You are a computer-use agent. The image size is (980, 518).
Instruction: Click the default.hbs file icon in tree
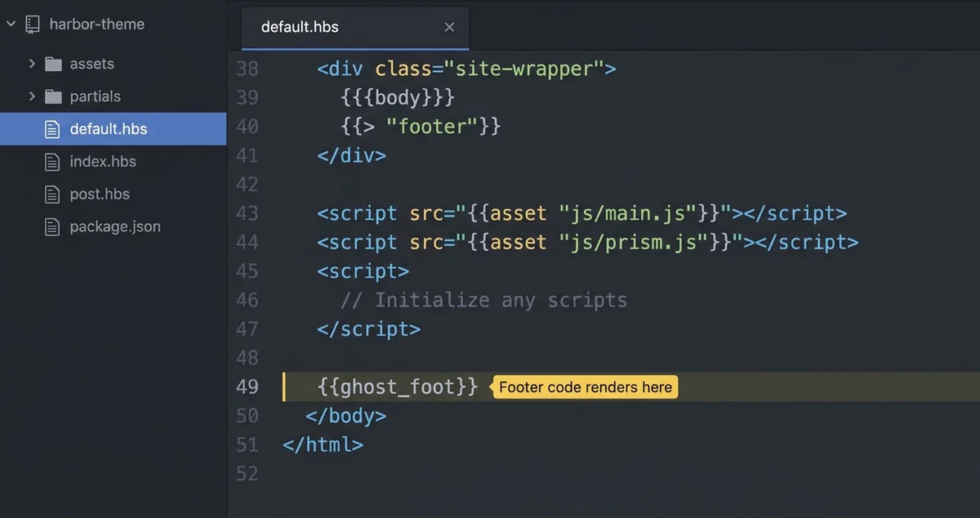[x=53, y=129]
